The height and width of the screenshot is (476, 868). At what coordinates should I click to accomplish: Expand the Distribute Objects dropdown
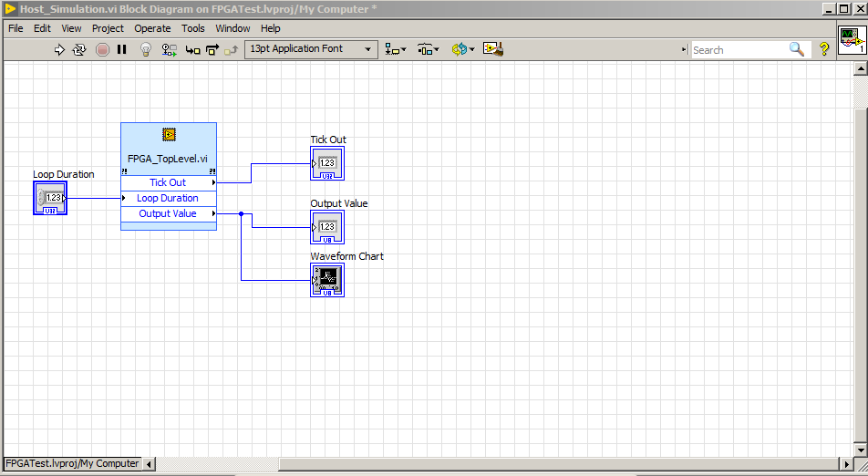pyautogui.click(x=429, y=49)
